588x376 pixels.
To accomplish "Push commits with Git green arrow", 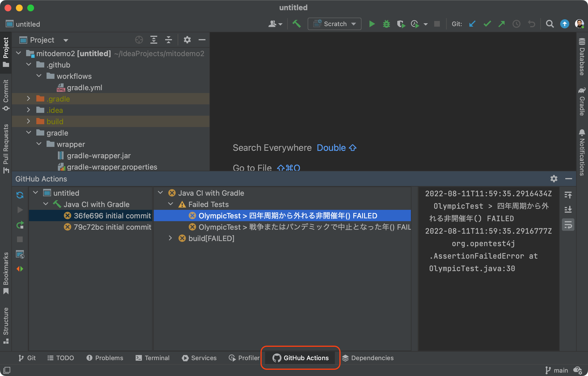I will pyautogui.click(x=502, y=24).
